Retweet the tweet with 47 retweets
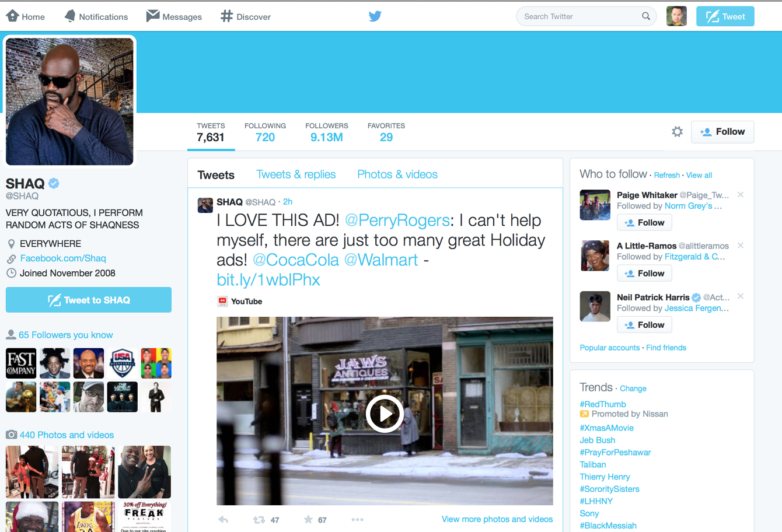The width and height of the screenshot is (782, 532). point(259,520)
